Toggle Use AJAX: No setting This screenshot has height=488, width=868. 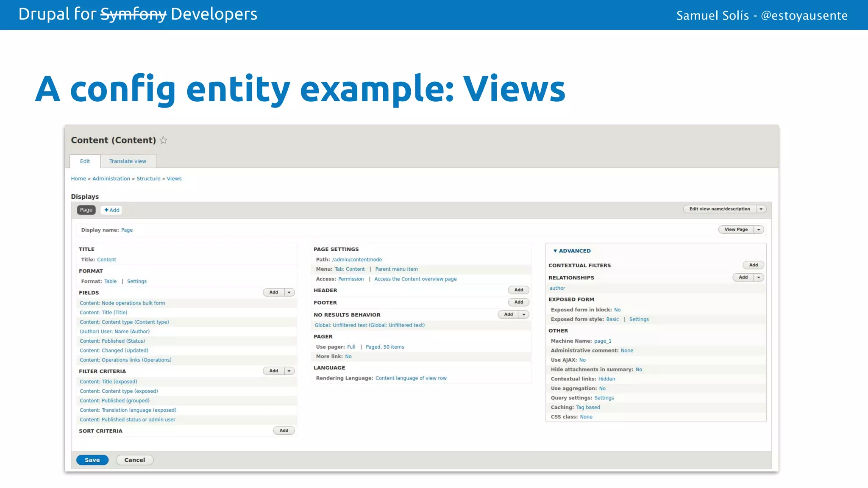click(582, 360)
